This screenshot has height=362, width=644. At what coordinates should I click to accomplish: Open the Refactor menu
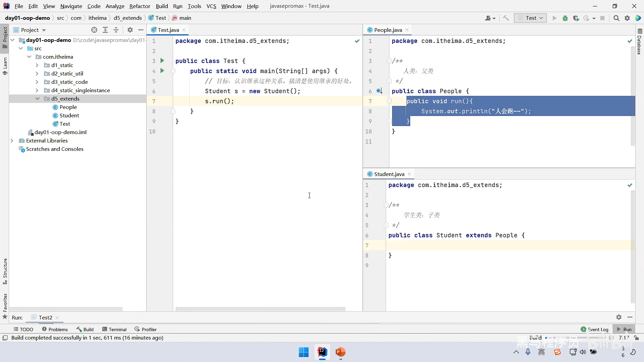tap(140, 6)
